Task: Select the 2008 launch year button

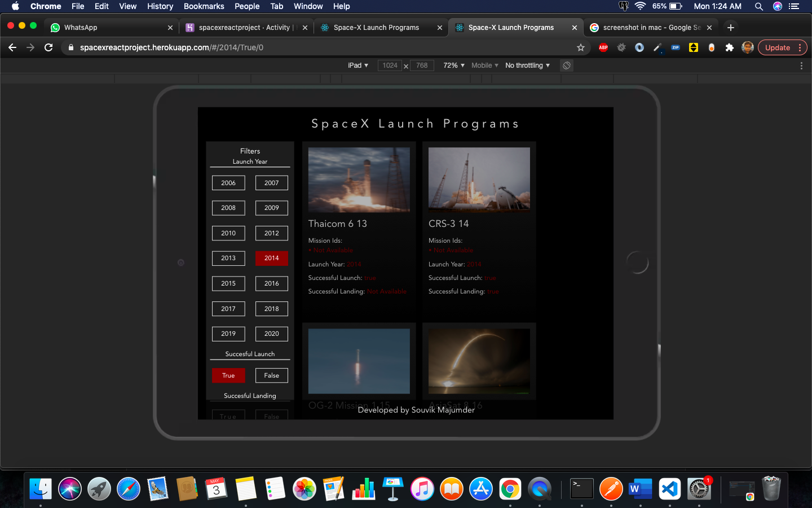Action: point(228,208)
